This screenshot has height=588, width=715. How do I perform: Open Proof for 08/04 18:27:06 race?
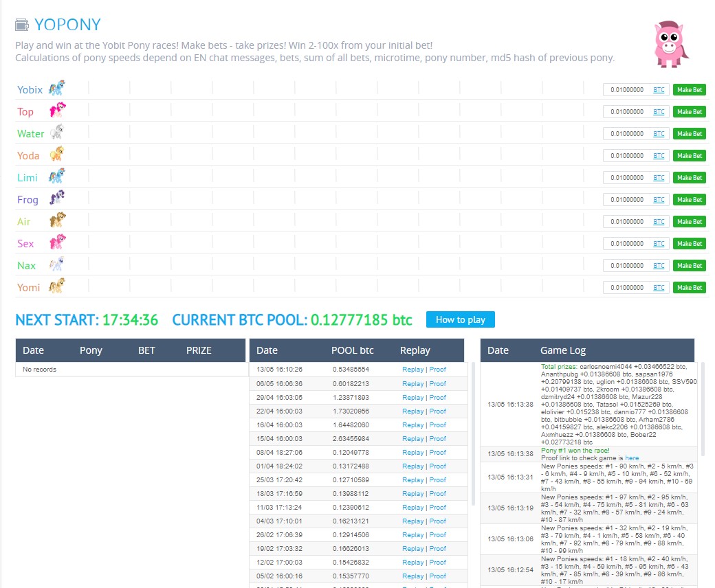[437, 452]
